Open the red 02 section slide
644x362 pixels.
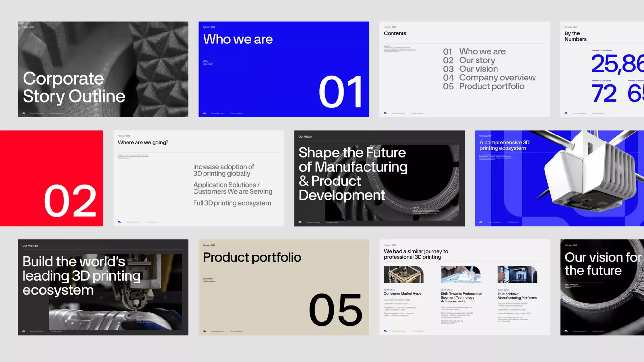tap(52, 178)
